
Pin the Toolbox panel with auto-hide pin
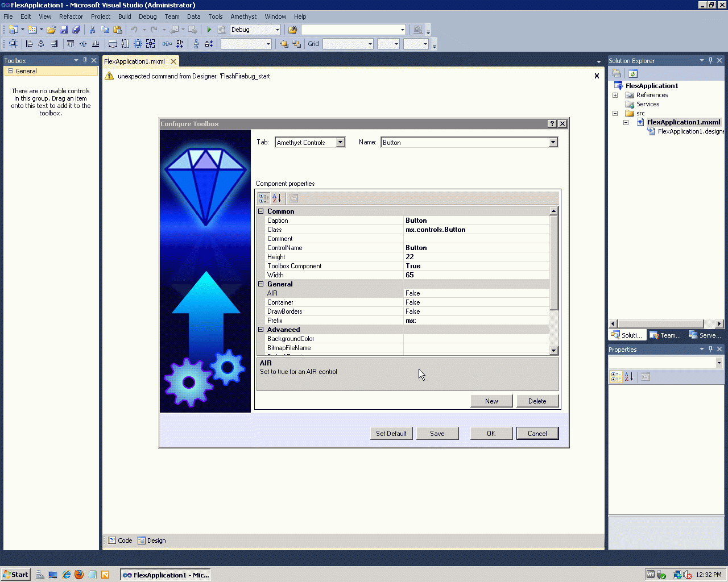pos(85,60)
